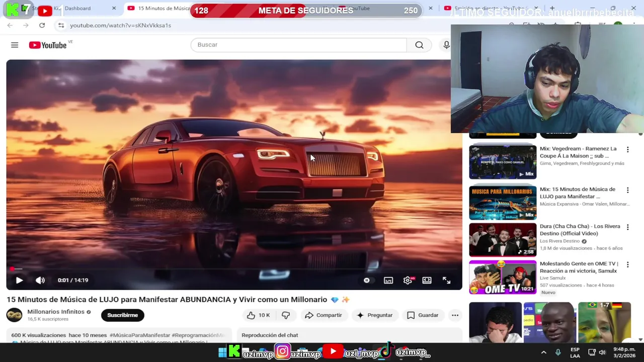Open the Millonarios Infinitos channel name link
Image resolution: width=644 pixels, height=362 pixels.
click(x=56, y=312)
